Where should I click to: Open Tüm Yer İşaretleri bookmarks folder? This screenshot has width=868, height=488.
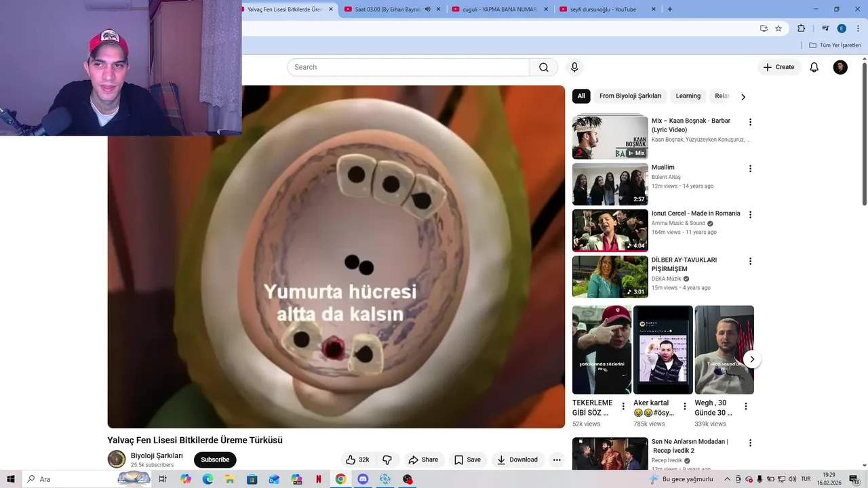click(x=835, y=45)
